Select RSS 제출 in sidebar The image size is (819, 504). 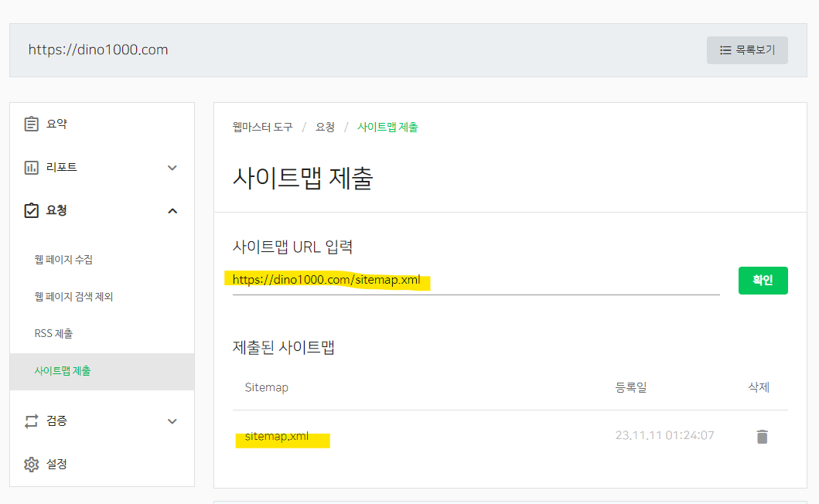[x=53, y=334]
